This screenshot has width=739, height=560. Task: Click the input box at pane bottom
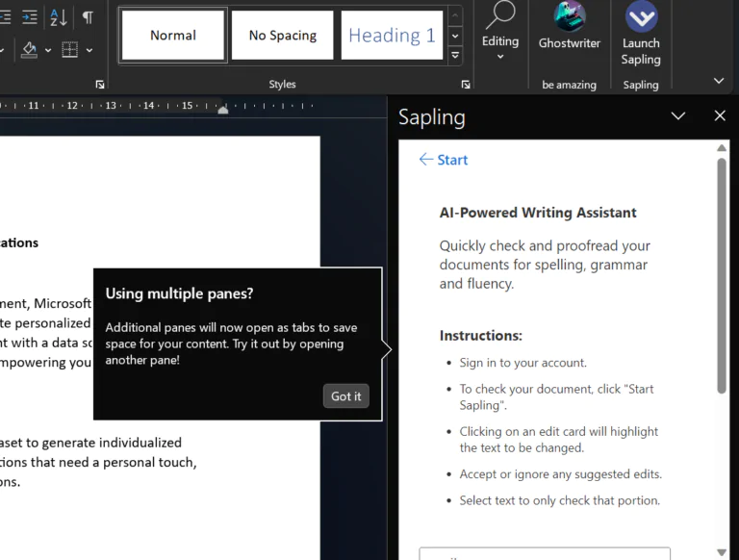tap(545, 553)
